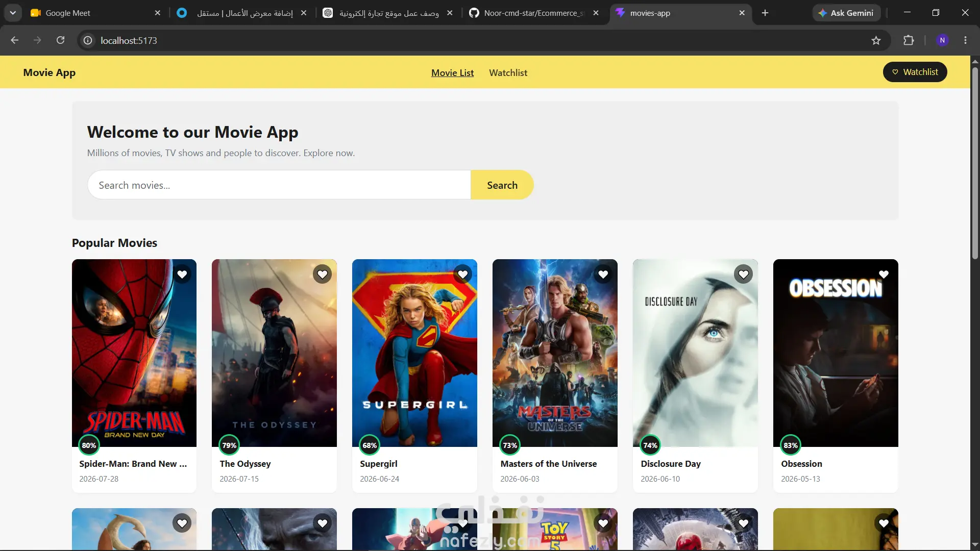
Task: Click release date 2026-06-03
Action: 520,479
